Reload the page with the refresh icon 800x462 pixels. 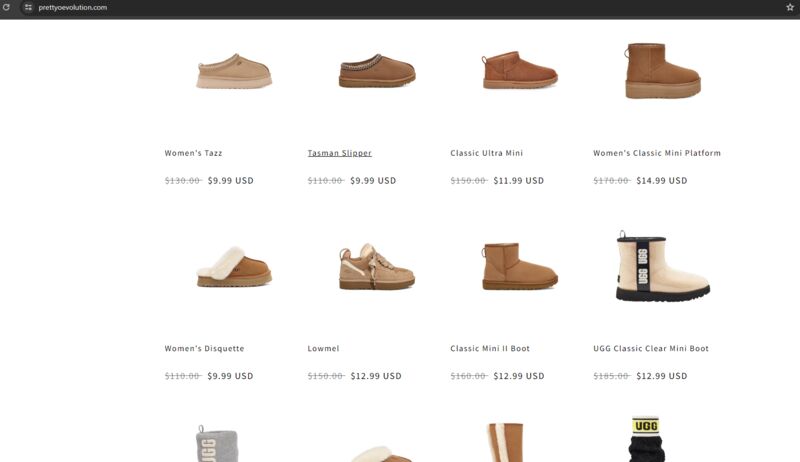coord(6,7)
